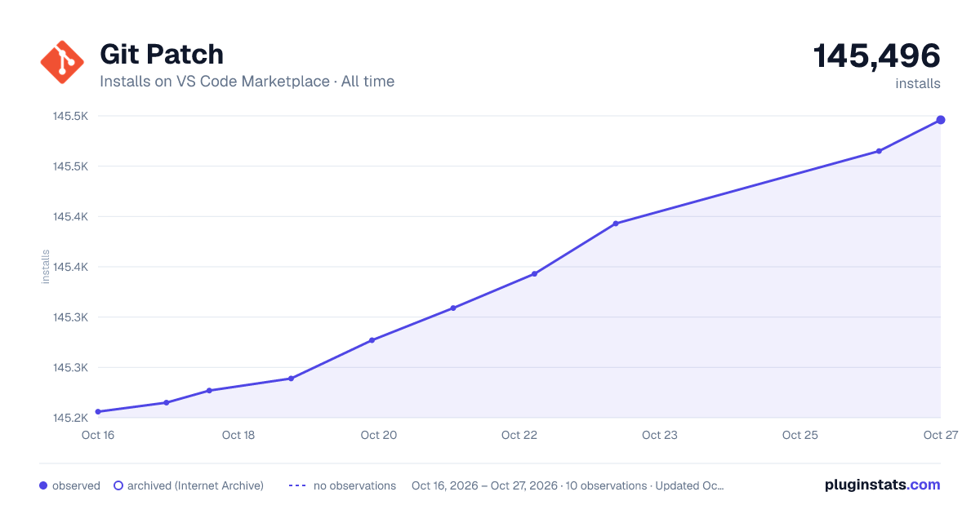Select the Oct 27 final data point
980x514 pixels.
941,120
